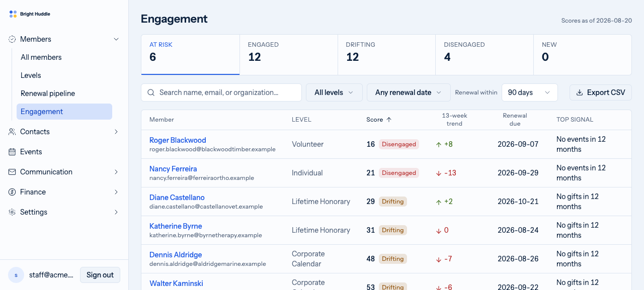
Task: Click the Communication envelope icon
Action: (12, 172)
